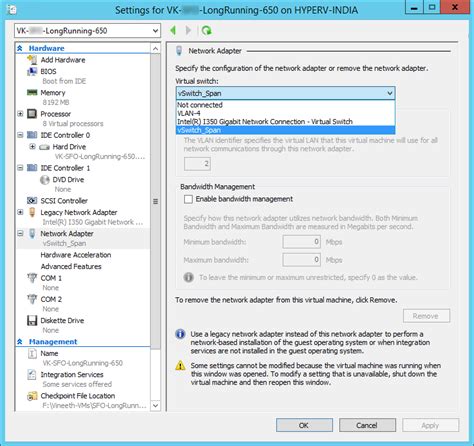The height and width of the screenshot is (446, 474).
Task: Choose Intel(R) I350 Gigabit Virtual Switch option
Action: coord(285,122)
